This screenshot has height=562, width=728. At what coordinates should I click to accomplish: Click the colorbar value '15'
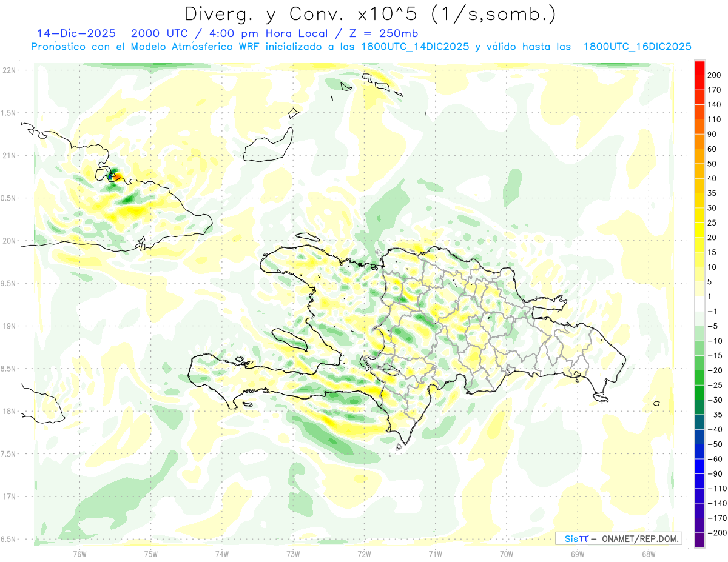pos(713,252)
